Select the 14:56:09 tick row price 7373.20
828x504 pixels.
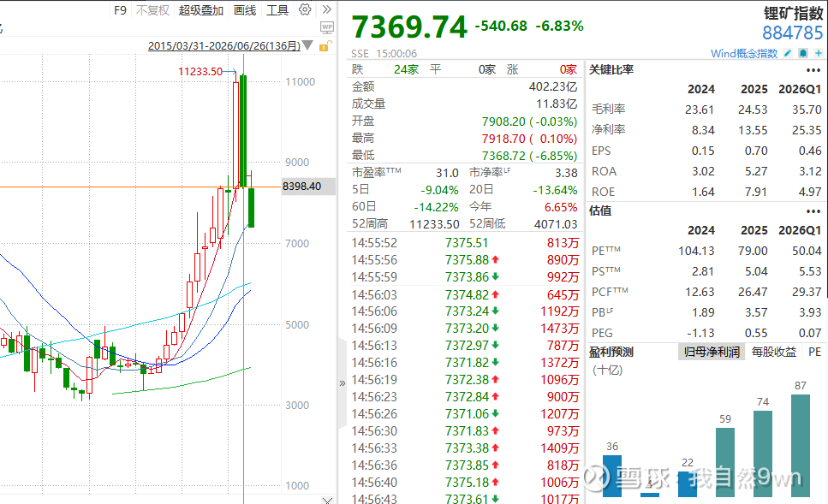point(467,329)
